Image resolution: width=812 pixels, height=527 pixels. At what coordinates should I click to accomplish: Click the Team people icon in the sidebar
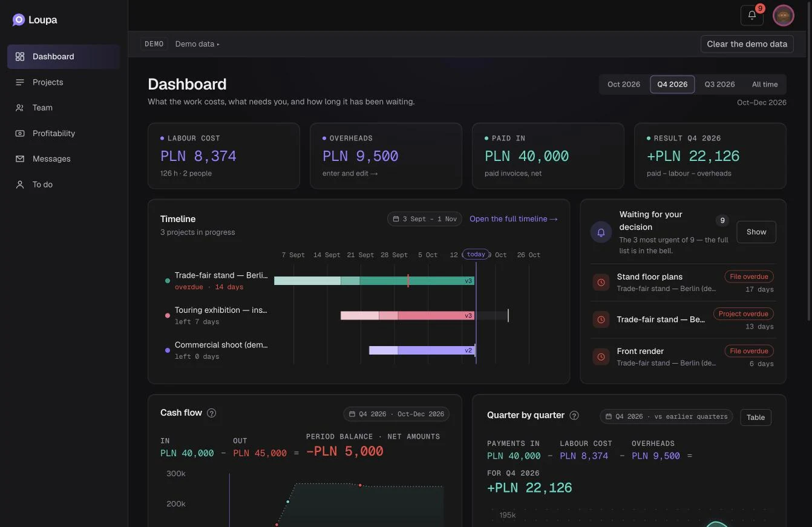[x=20, y=108]
